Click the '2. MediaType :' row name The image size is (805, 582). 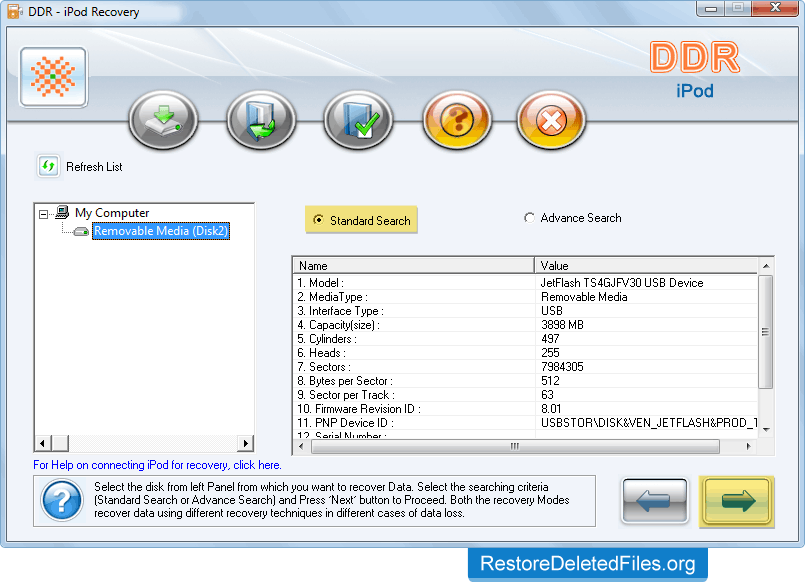(332, 297)
